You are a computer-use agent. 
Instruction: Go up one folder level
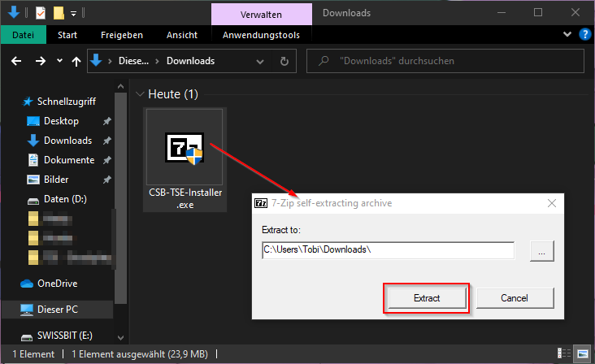click(x=76, y=61)
